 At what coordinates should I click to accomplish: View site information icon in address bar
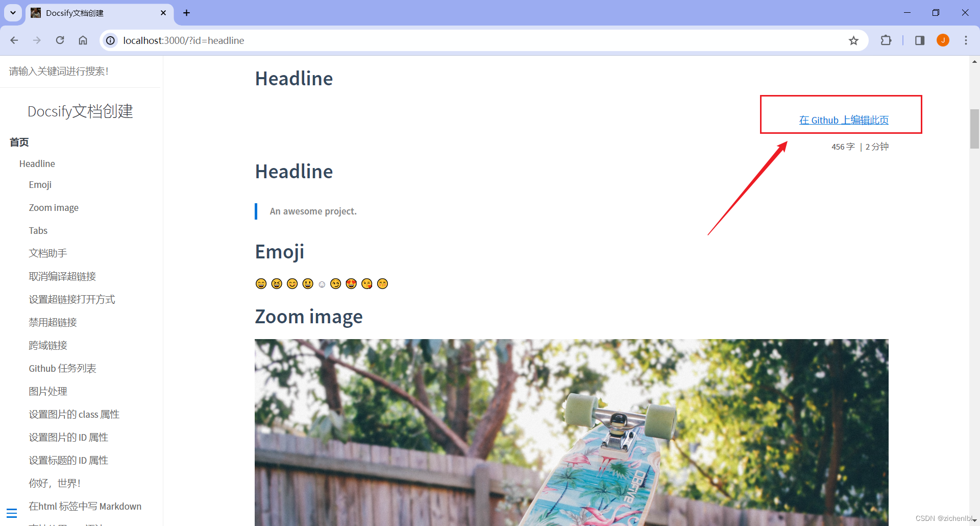[111, 40]
